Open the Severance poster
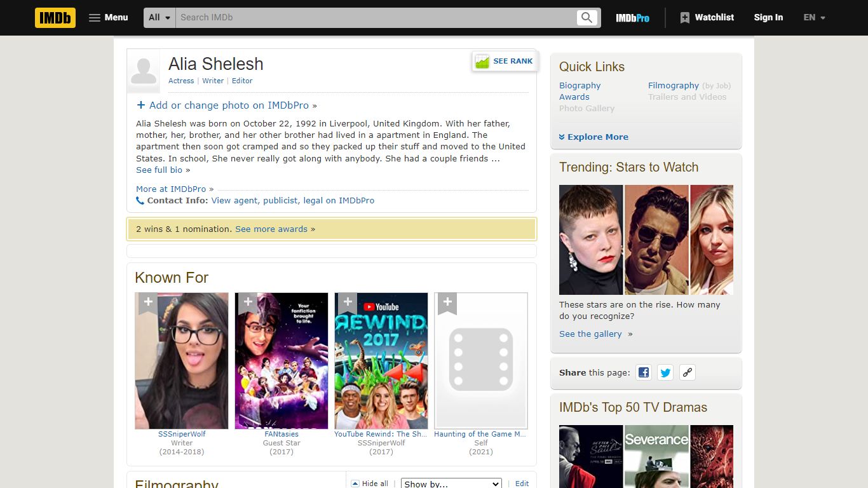868x488 pixels. click(x=656, y=457)
